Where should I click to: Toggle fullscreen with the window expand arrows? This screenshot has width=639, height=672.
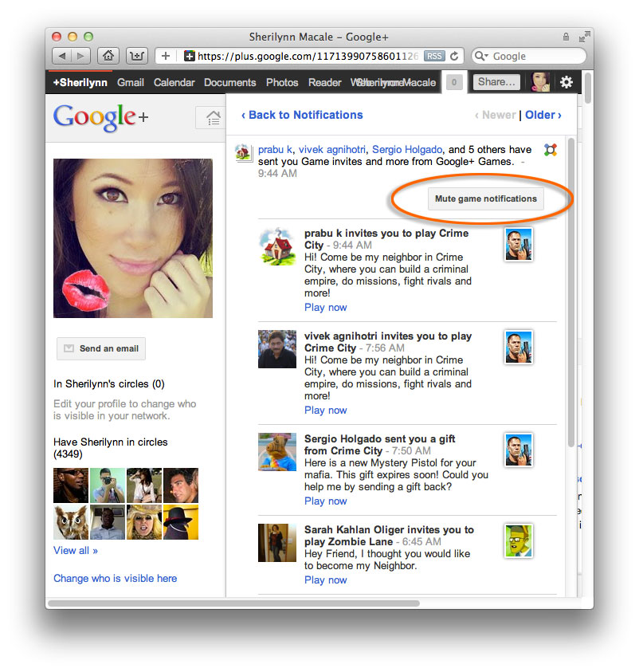(x=583, y=37)
